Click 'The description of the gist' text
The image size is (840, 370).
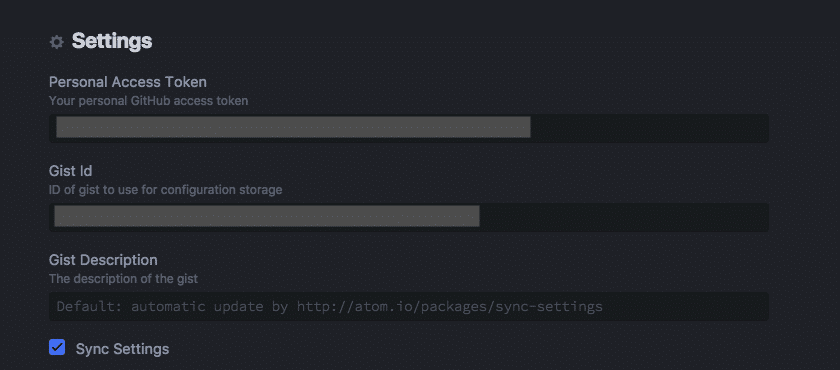click(x=123, y=278)
